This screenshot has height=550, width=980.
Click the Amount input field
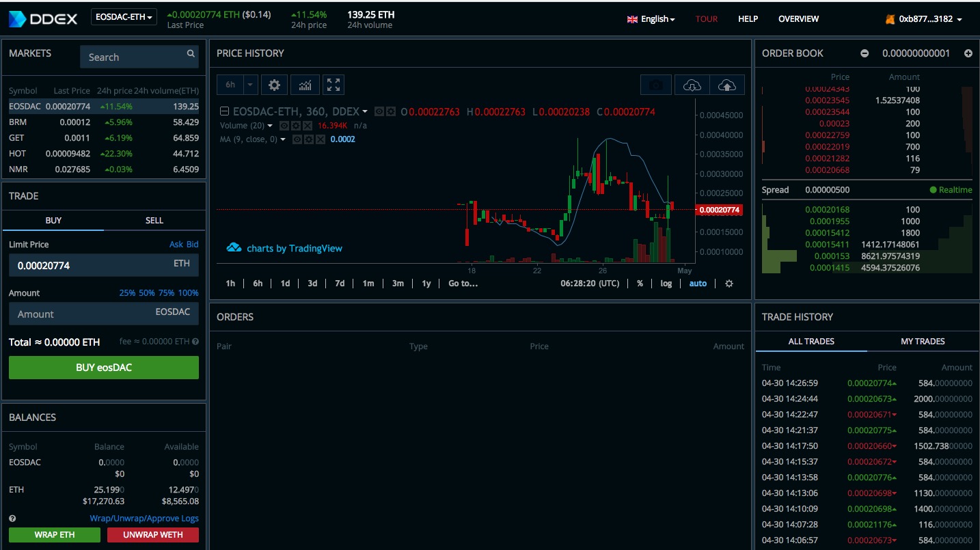pyautogui.click(x=104, y=314)
